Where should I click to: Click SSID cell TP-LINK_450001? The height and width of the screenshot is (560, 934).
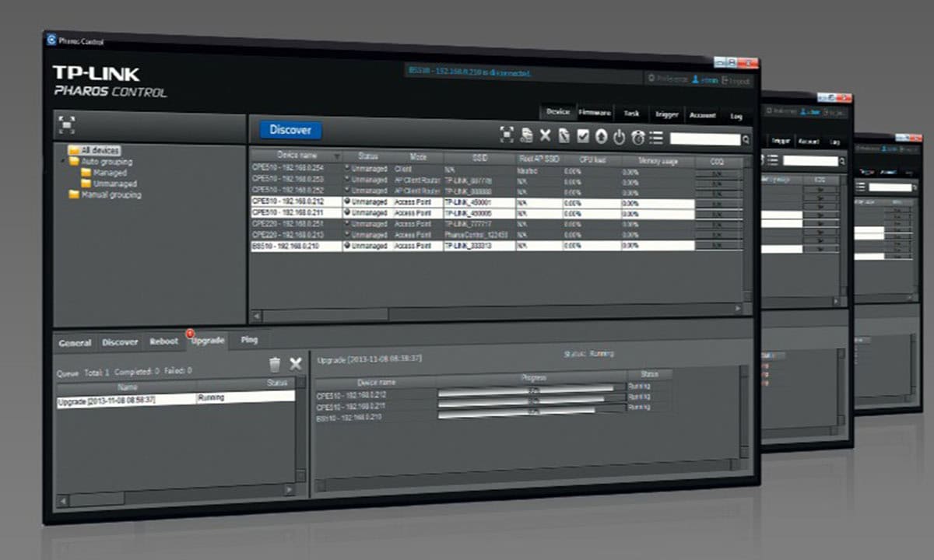click(479, 201)
